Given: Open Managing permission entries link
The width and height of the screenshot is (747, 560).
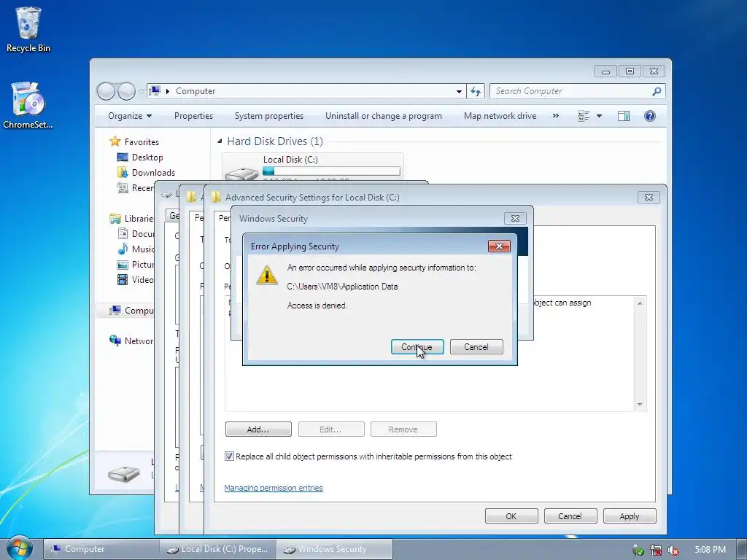Looking at the screenshot, I should [x=274, y=488].
